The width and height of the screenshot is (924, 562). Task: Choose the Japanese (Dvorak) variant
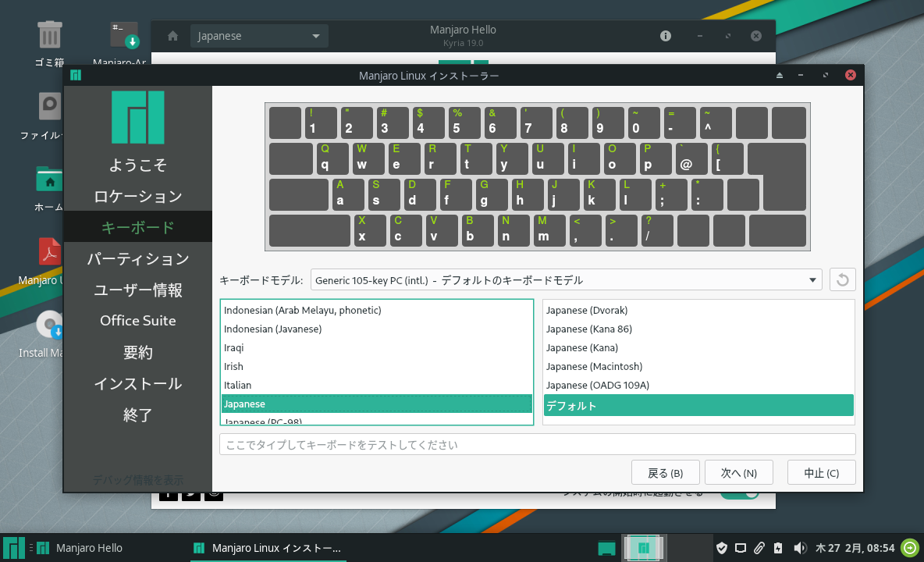[698, 310]
